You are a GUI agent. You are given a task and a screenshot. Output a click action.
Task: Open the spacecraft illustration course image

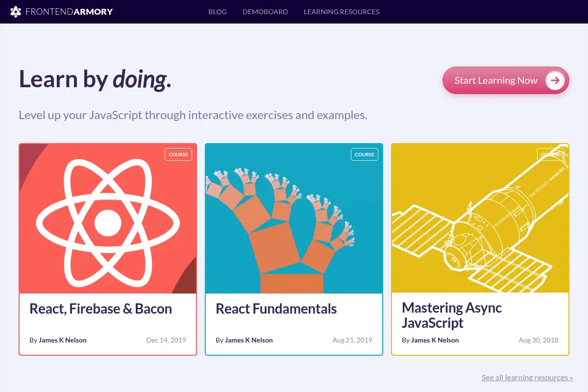coord(480,219)
